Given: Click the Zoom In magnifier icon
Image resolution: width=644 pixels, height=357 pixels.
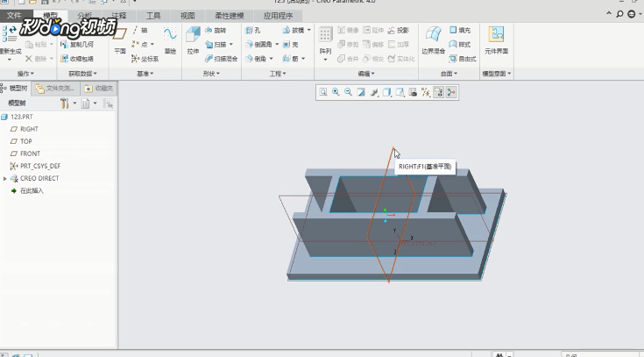Looking at the screenshot, I should (336, 92).
